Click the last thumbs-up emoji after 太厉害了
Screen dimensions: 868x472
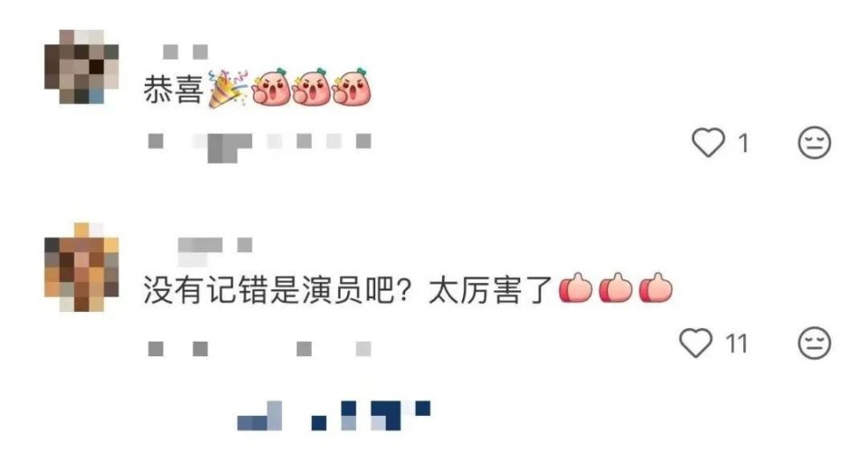(x=656, y=288)
